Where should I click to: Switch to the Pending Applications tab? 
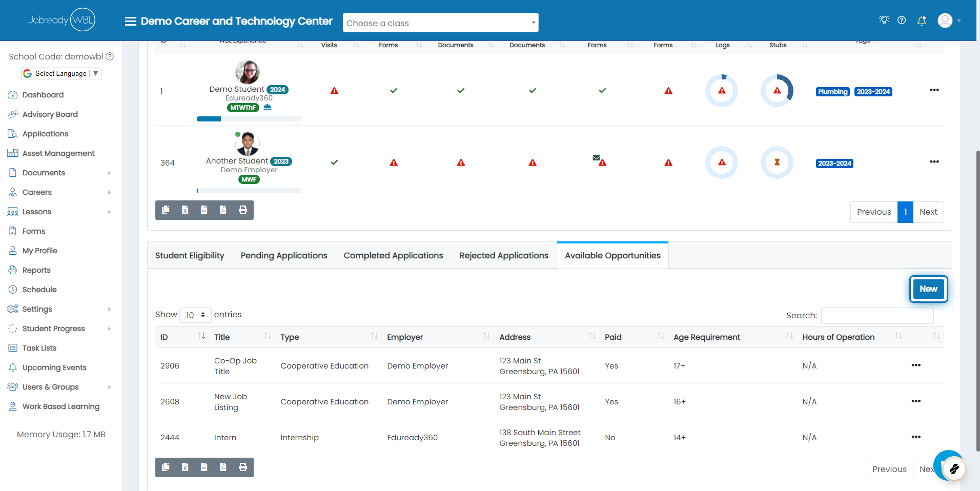(284, 256)
